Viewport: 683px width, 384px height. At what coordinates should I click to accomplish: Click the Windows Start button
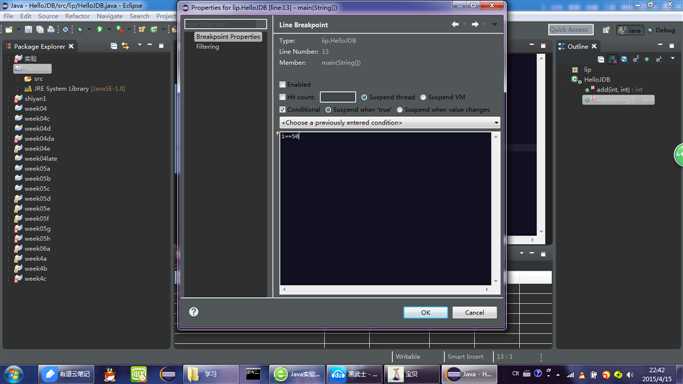[x=14, y=374]
